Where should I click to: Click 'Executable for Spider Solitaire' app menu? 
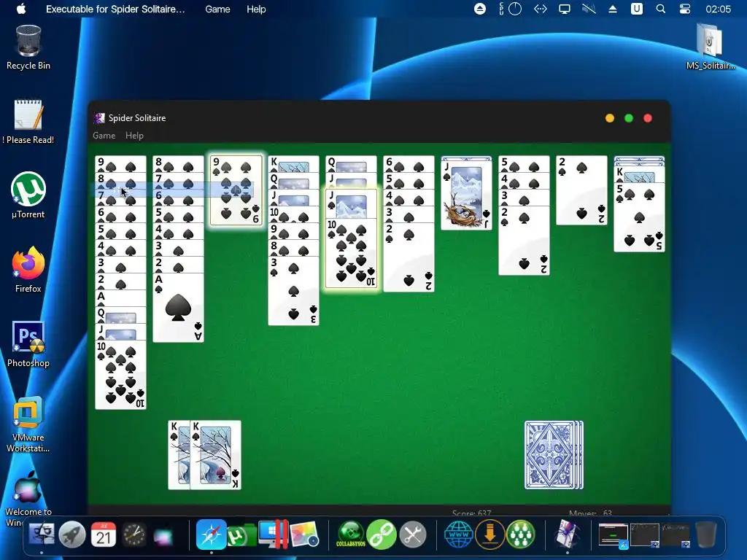[115, 9]
